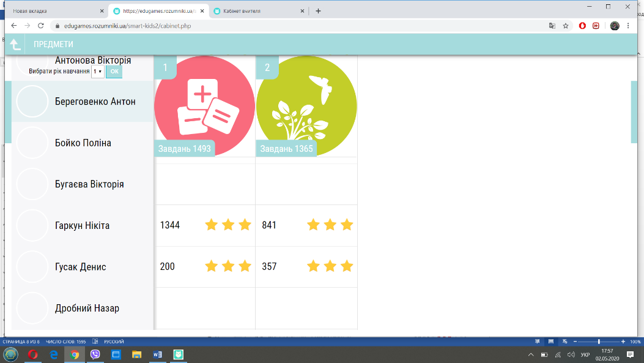Open File Explorer from the taskbar
This screenshot has height=363, width=644.
(137, 354)
